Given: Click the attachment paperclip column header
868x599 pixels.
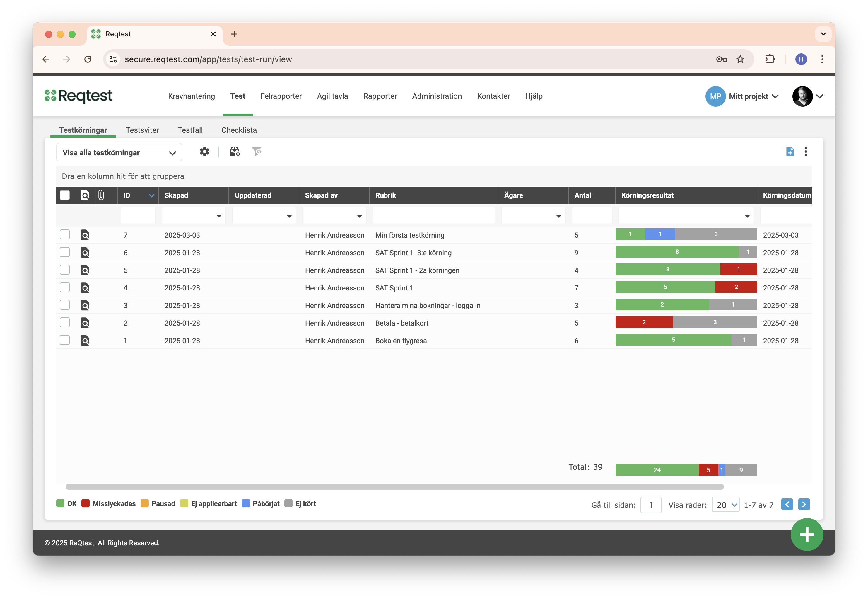Looking at the screenshot, I should [x=101, y=195].
